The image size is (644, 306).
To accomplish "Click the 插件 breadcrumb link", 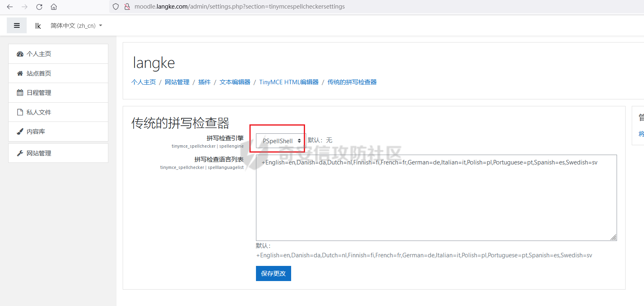I will 204,82.
